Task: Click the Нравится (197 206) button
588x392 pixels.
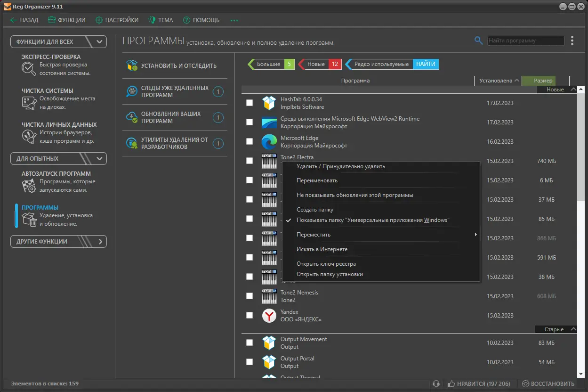Action: [478, 384]
